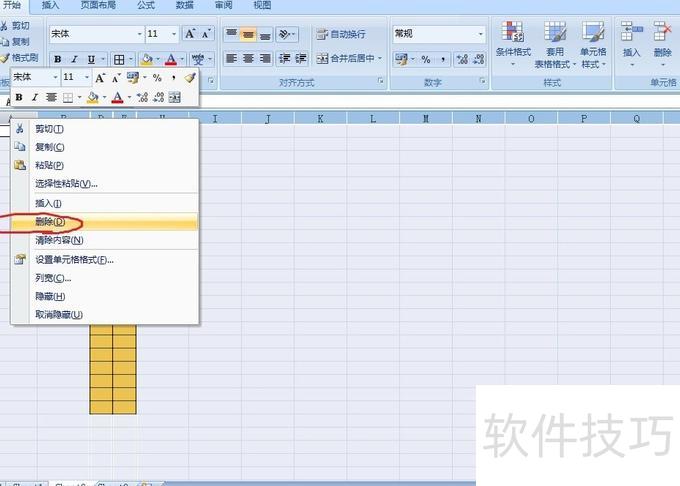Open Format as Table (套用表格格式)
680x486 pixels.
click(555, 44)
